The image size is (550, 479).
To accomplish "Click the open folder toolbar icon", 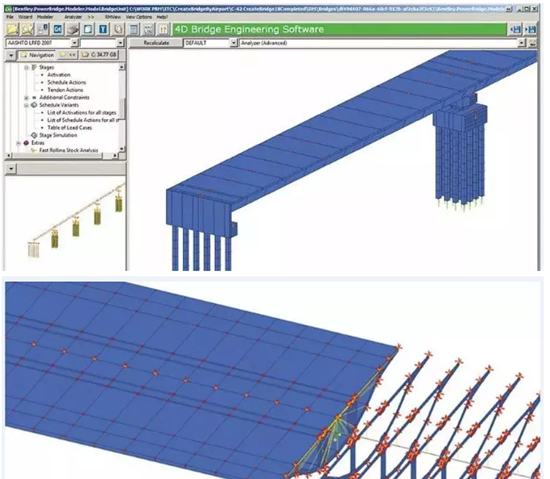I will 12,29.
